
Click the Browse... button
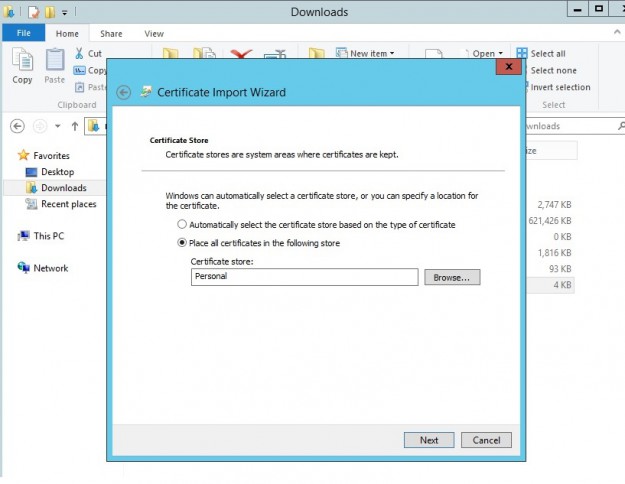click(x=452, y=277)
